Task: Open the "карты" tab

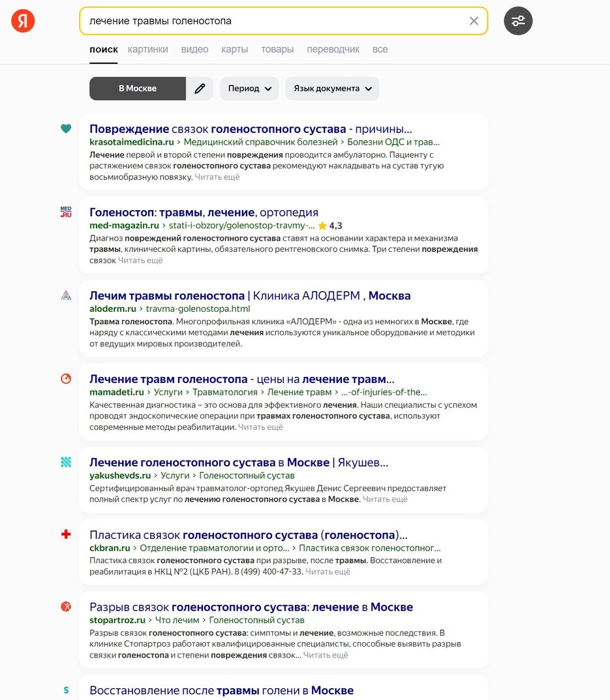Action: (x=234, y=50)
